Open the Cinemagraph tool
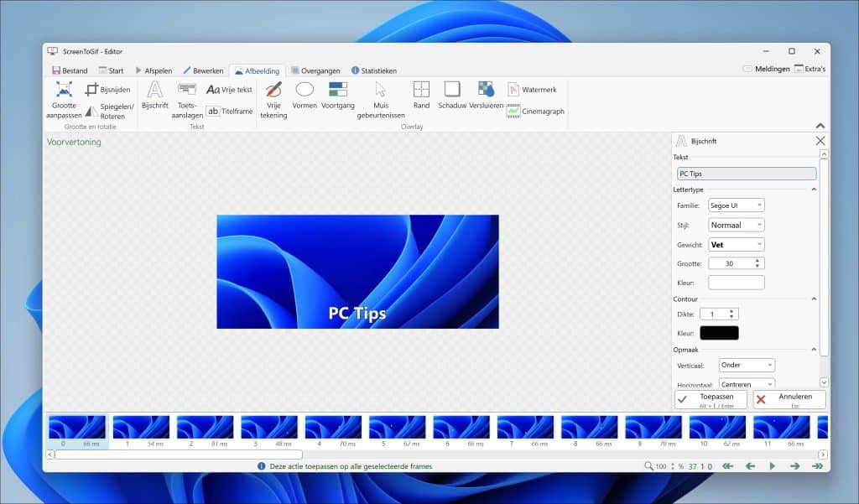 click(x=535, y=112)
